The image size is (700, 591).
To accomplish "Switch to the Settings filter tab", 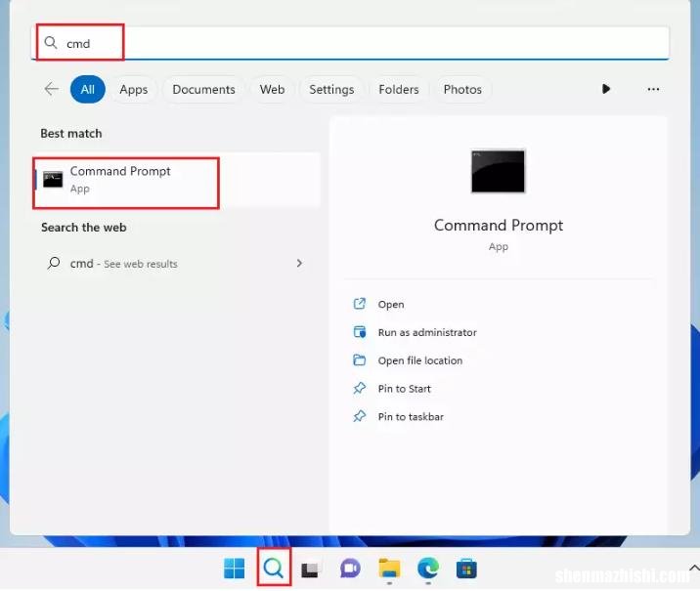I will [x=331, y=89].
